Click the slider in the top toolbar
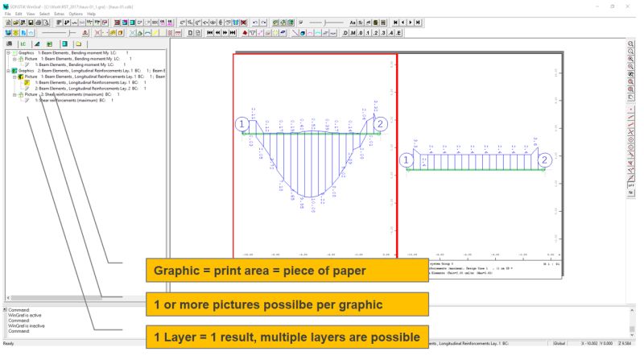Screen dimensions: 644x356 point(326,23)
